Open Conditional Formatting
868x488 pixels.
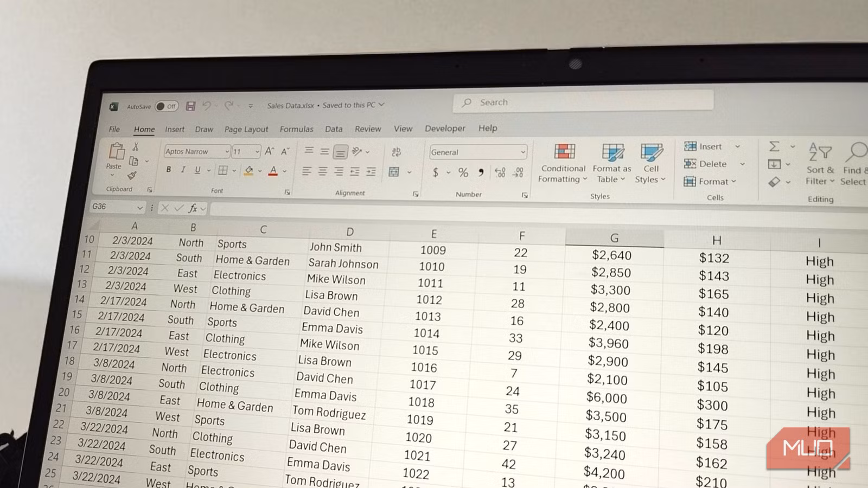(563, 163)
